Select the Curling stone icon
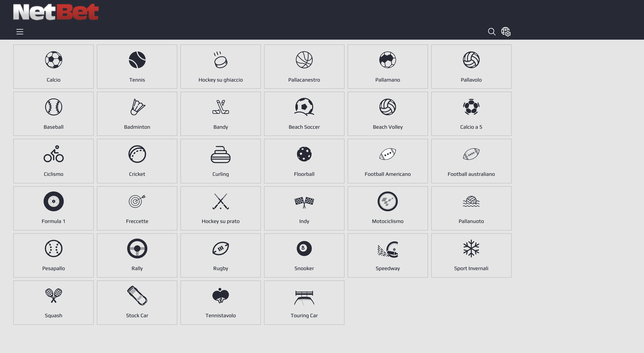 click(x=221, y=155)
